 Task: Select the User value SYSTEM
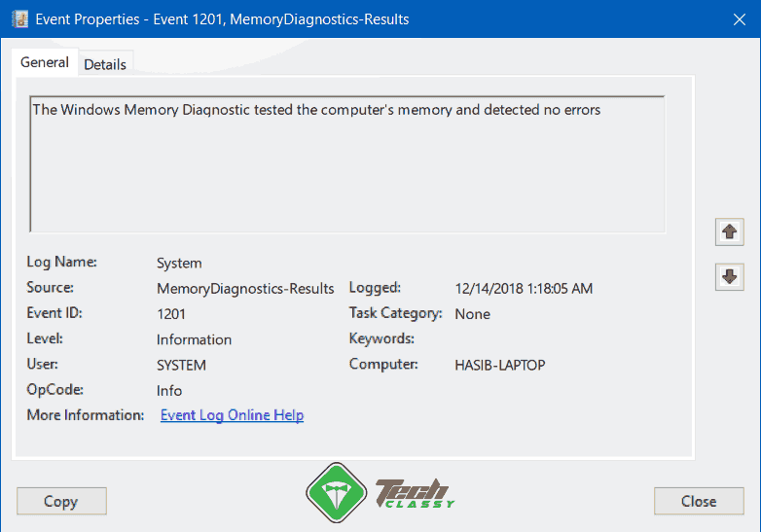pos(182,365)
